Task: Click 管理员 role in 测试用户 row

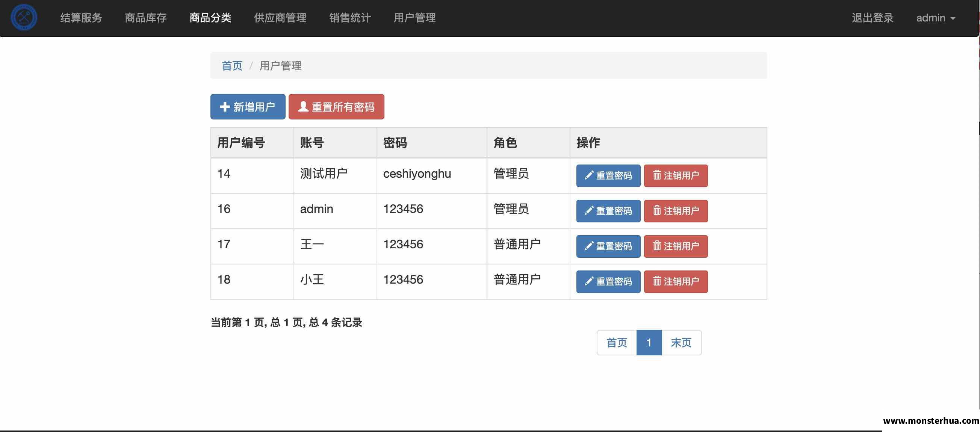Action: pos(511,174)
